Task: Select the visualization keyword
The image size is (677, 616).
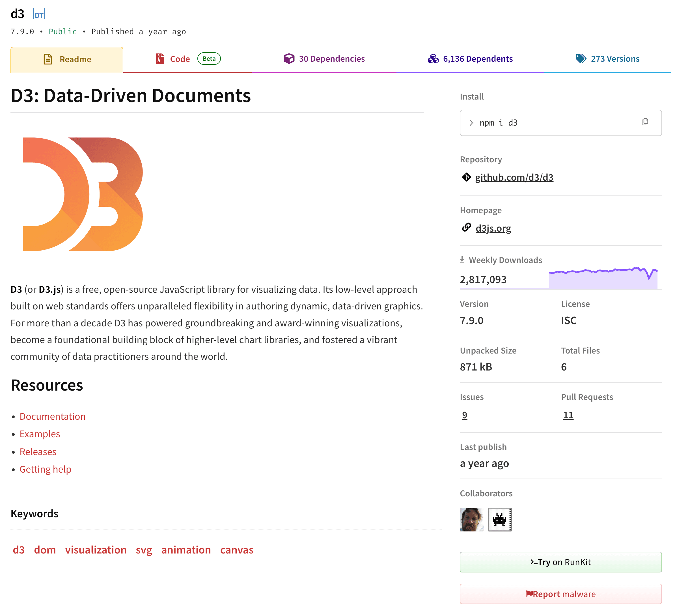Action: pyautogui.click(x=96, y=550)
